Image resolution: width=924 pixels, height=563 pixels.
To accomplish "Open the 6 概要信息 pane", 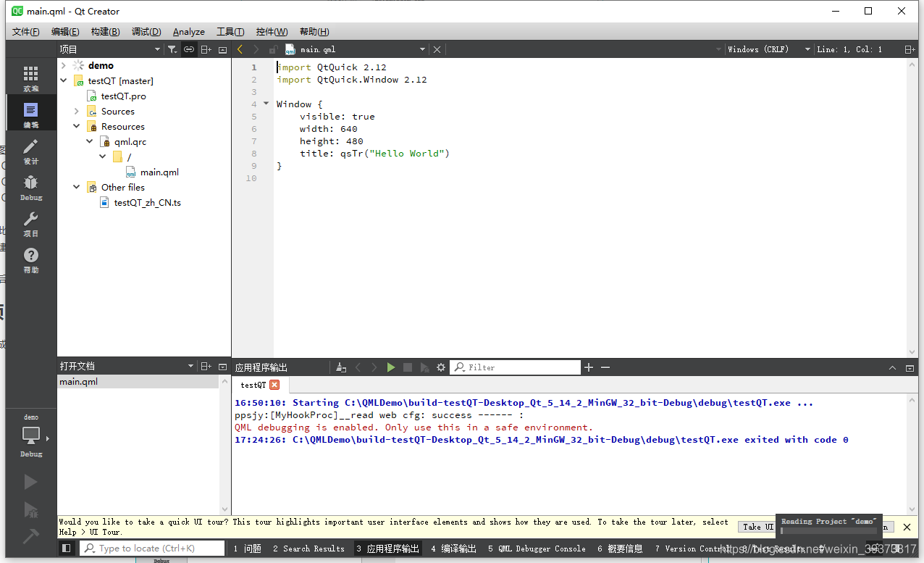I will (x=621, y=549).
